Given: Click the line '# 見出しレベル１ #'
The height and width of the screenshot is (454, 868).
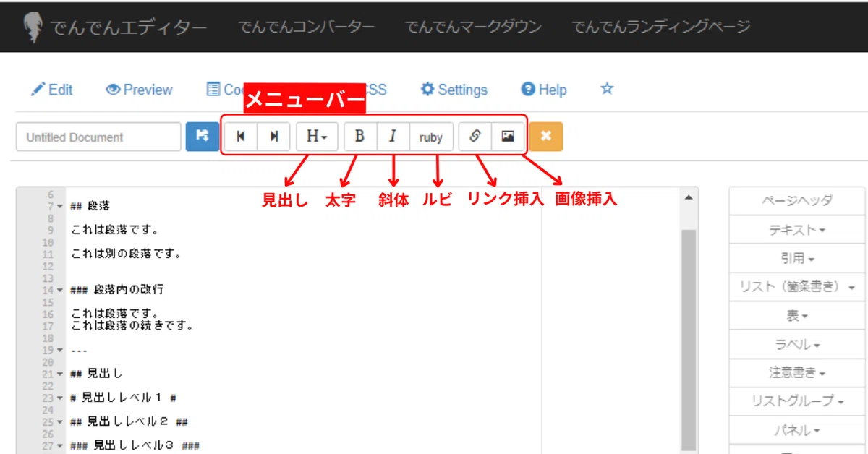Looking at the screenshot, I should [x=124, y=398].
